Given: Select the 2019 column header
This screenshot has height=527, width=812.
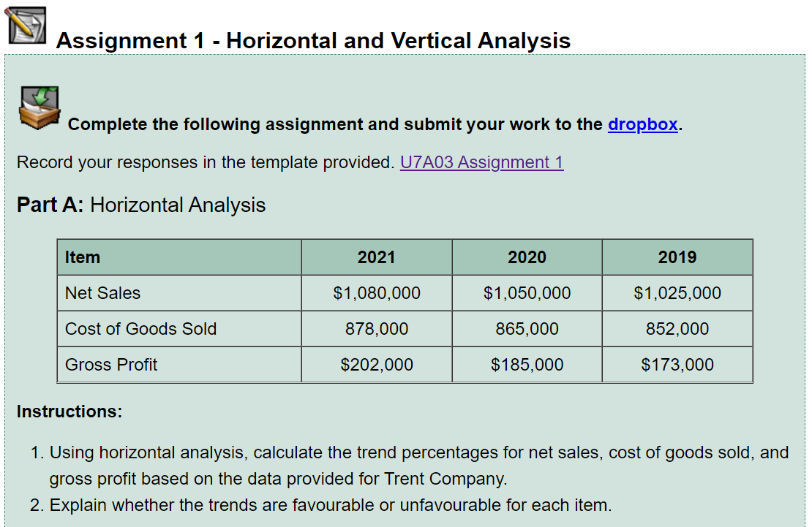Looking at the screenshot, I should pos(677,257).
